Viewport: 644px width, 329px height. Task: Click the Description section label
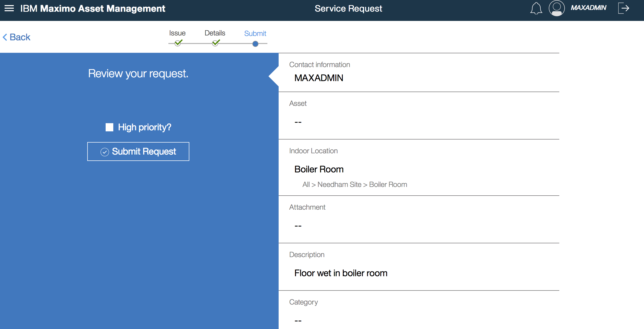[307, 255]
